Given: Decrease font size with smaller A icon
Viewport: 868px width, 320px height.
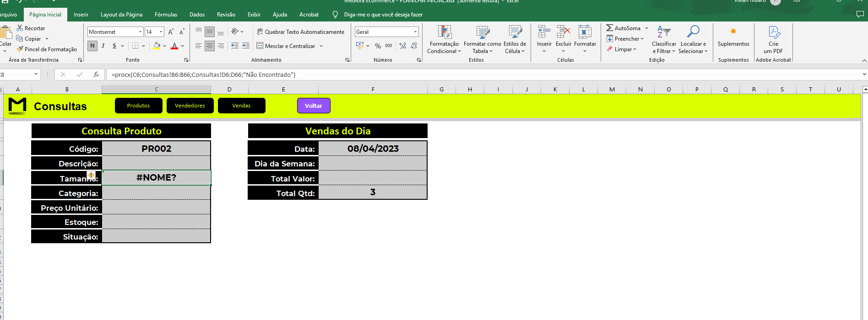Looking at the screenshot, I should pos(182,32).
